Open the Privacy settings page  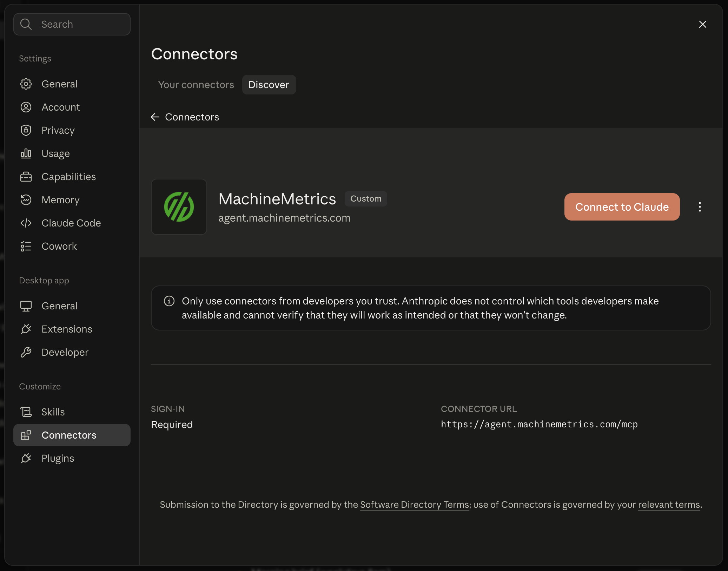[72, 130]
